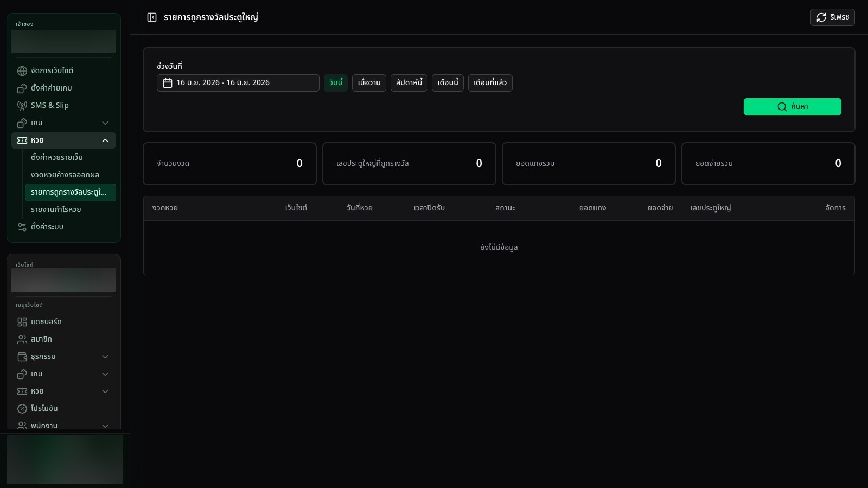Expand the หวย chevron in the website menu
Viewport: 868px width, 488px height.
pyautogui.click(x=105, y=391)
